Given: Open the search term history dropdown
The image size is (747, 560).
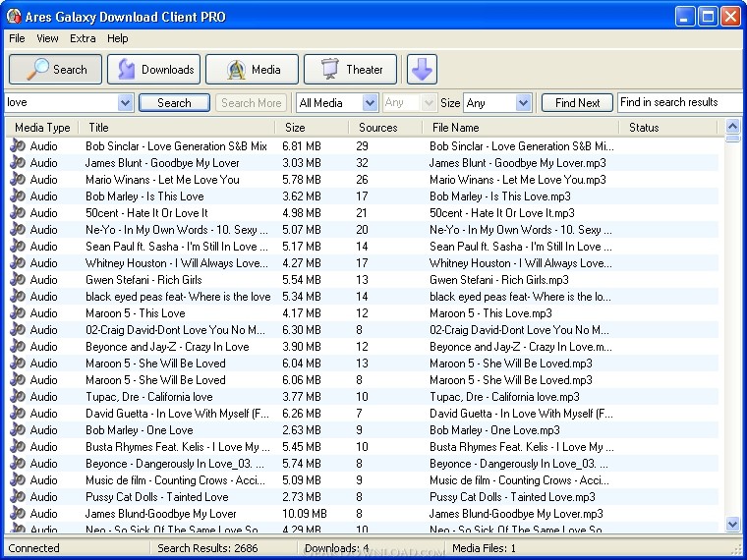Looking at the screenshot, I should tap(125, 102).
